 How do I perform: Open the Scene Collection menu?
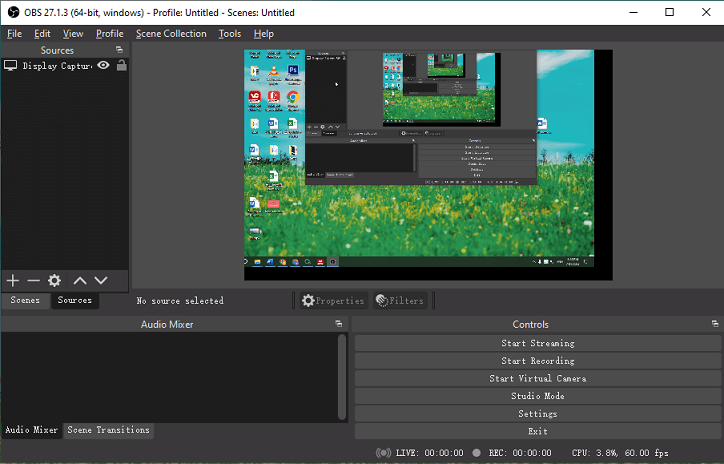point(171,34)
